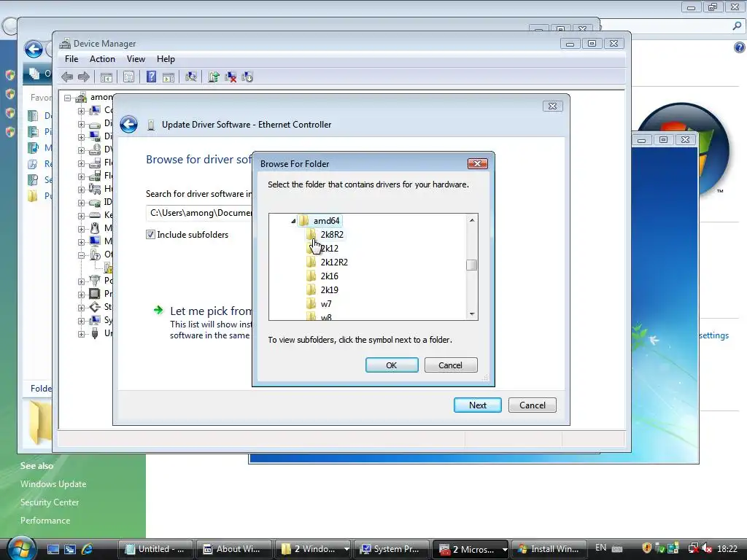Toggle Show/Hide Action Pane toolbar icon
The image size is (747, 560).
169,77
